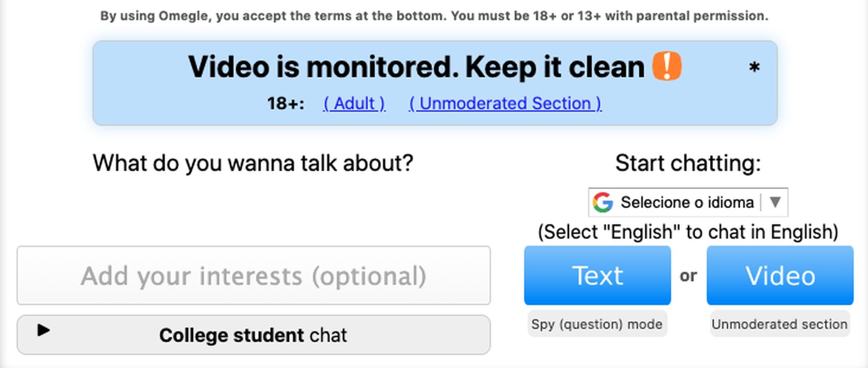This screenshot has width=868, height=368.
Task: Follow the ( Unmoderated Section ) link
Action: [x=505, y=104]
